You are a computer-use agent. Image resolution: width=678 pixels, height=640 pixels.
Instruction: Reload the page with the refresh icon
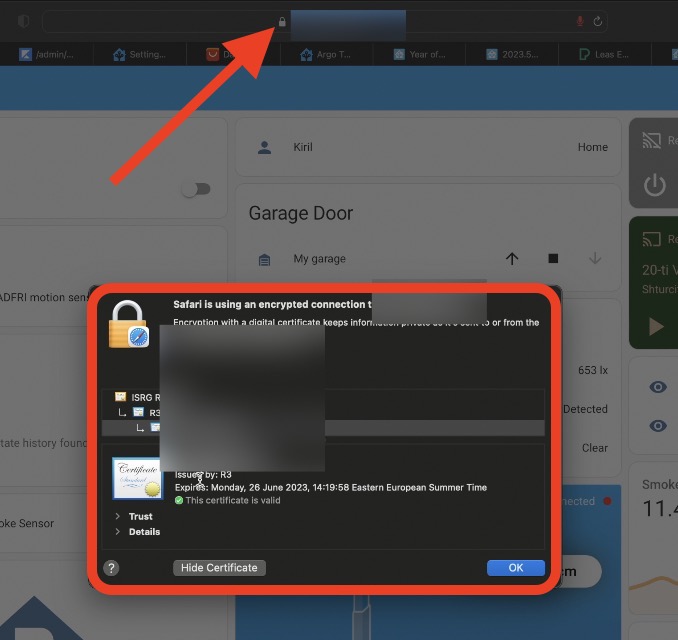(598, 21)
